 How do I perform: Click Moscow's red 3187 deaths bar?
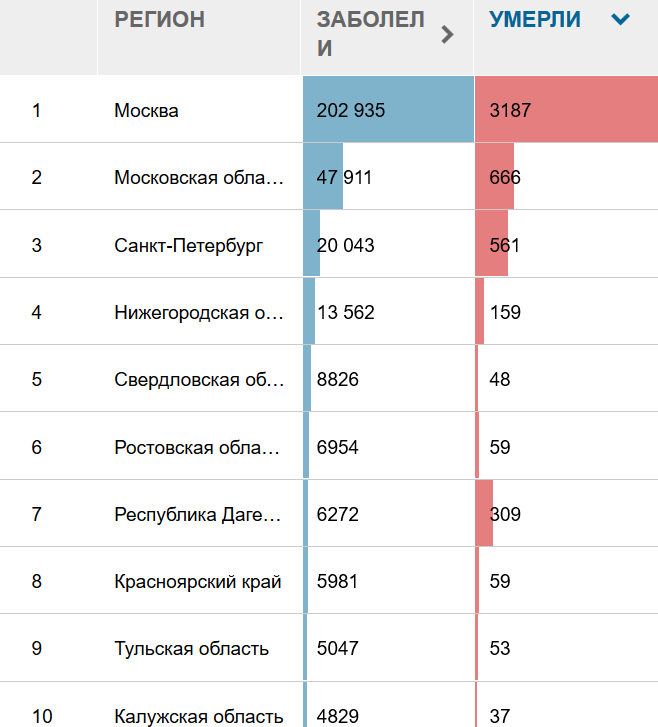567,109
